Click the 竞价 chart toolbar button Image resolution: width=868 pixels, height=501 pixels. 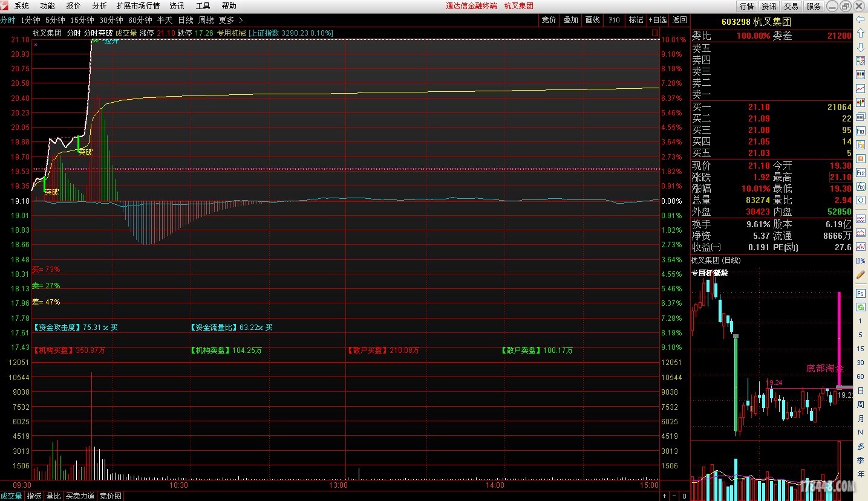(x=549, y=20)
